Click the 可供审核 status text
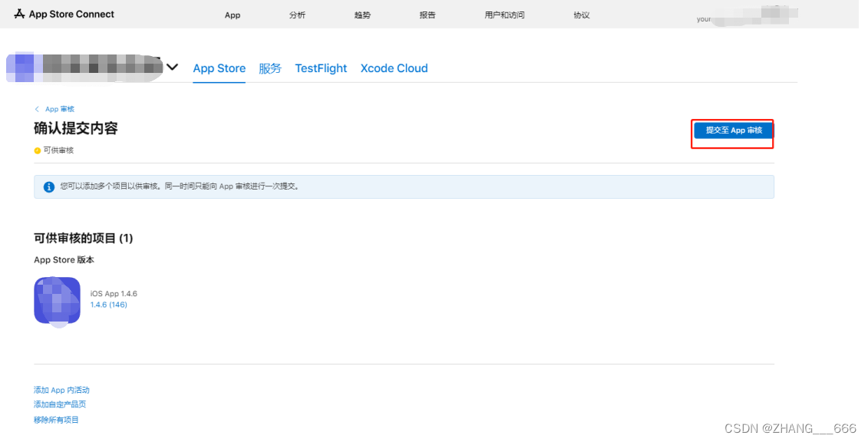This screenshot has width=868, height=442. coord(58,150)
